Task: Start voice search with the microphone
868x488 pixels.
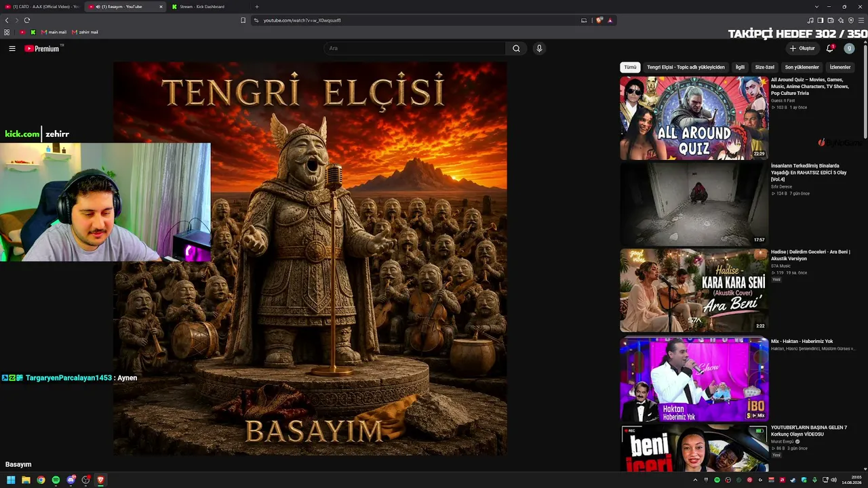Action: [x=539, y=49]
